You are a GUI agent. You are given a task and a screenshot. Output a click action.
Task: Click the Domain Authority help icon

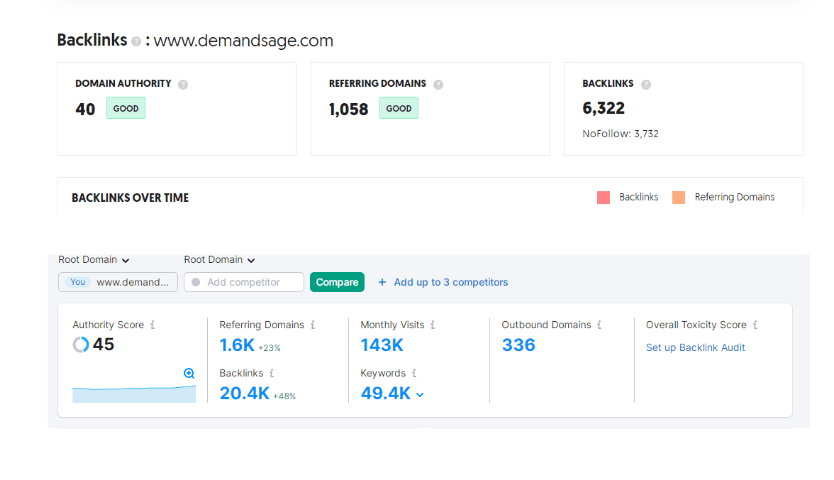183,85
